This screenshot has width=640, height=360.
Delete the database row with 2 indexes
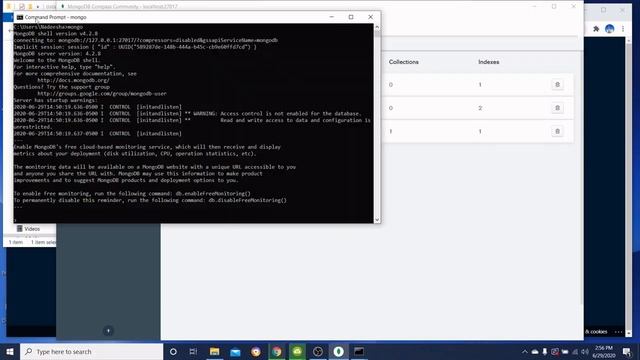(x=557, y=108)
